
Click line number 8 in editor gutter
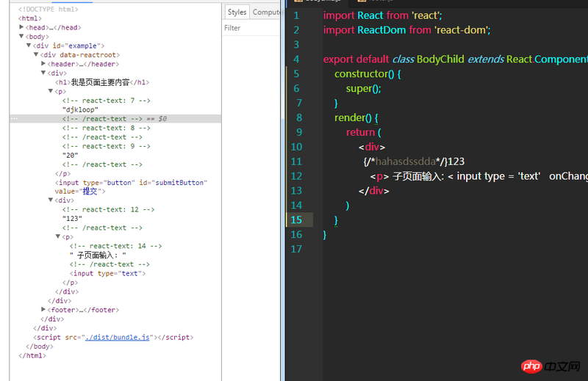click(299, 117)
